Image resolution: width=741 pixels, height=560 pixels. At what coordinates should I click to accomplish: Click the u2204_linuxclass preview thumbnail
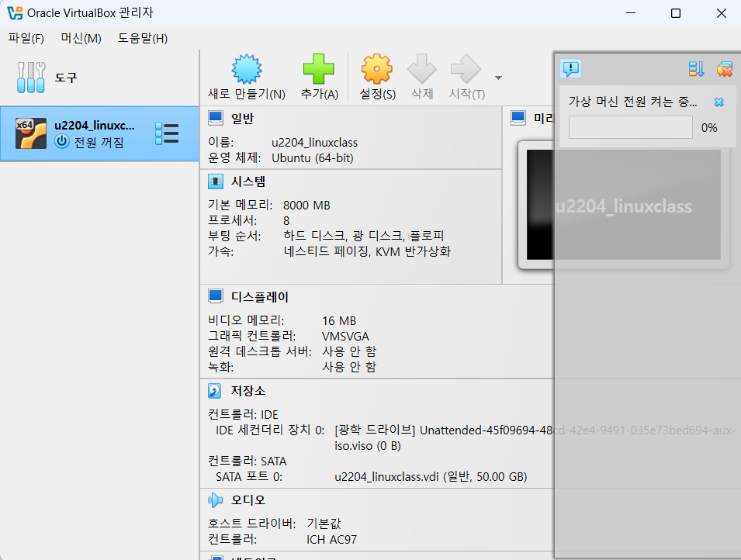click(x=623, y=205)
